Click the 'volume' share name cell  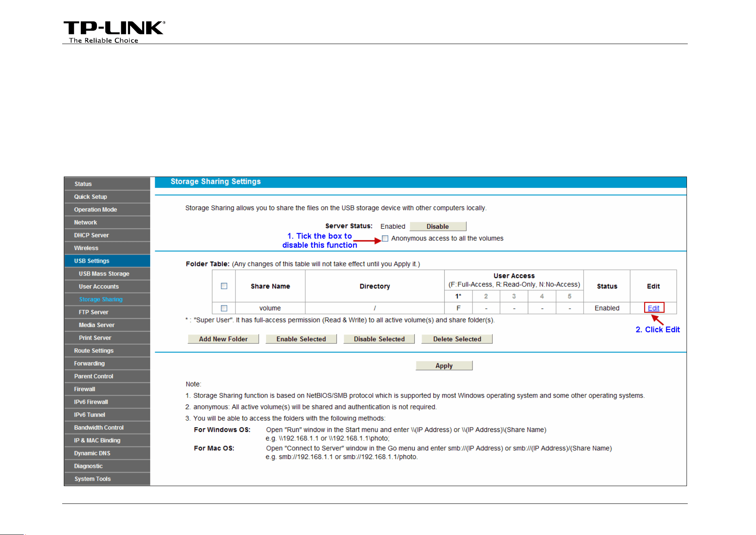(270, 308)
